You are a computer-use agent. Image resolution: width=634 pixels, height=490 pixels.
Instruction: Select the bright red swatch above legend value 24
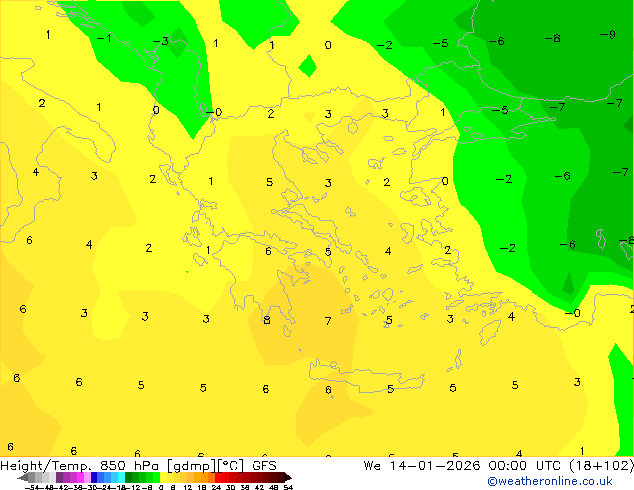218,477
